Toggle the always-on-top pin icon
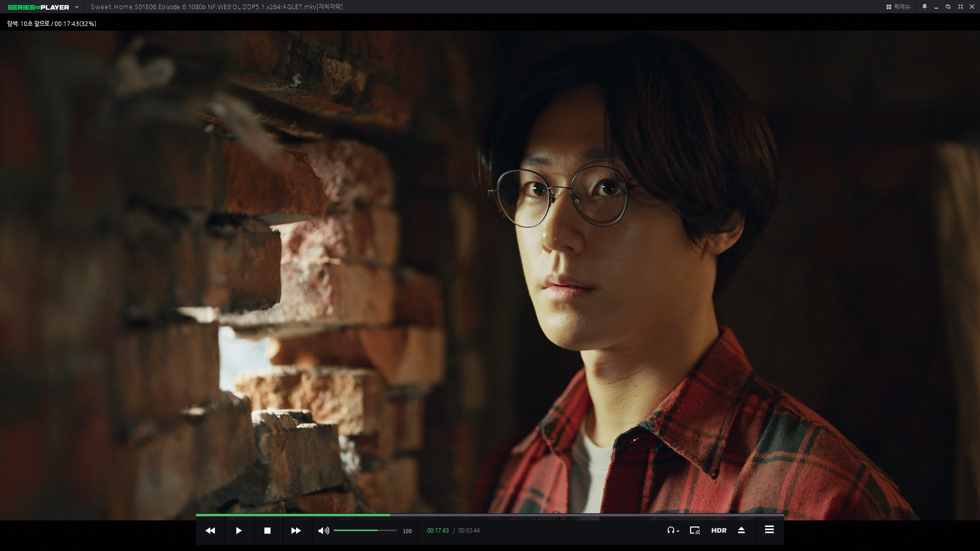 (x=924, y=7)
